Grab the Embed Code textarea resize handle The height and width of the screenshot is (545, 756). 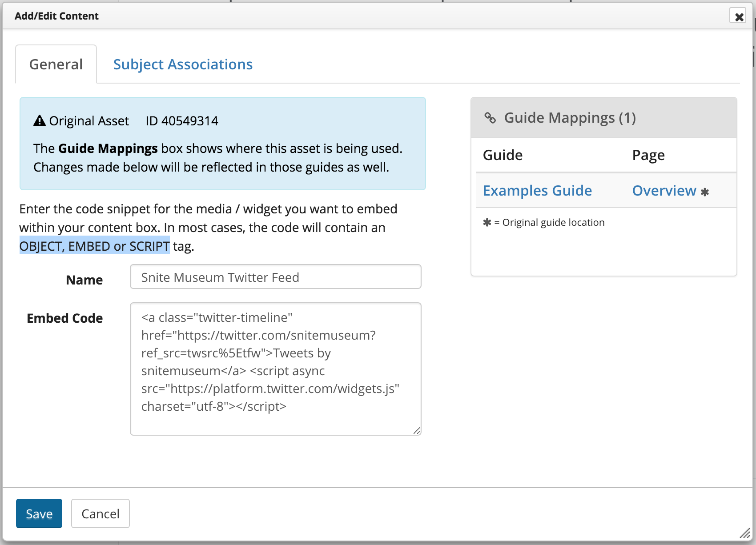pyautogui.click(x=417, y=430)
